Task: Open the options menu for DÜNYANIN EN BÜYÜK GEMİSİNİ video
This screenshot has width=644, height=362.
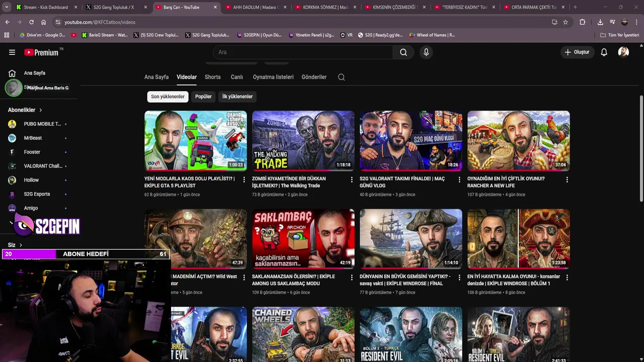Action: click(x=459, y=278)
